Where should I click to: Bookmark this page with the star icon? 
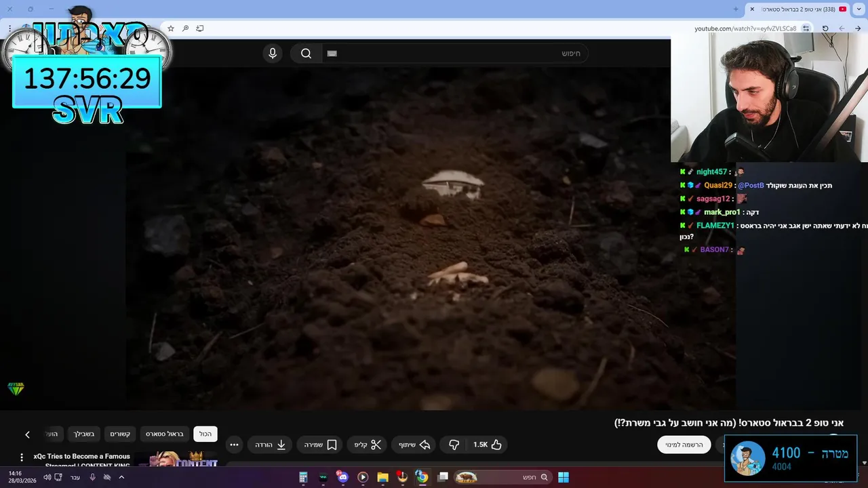(171, 28)
